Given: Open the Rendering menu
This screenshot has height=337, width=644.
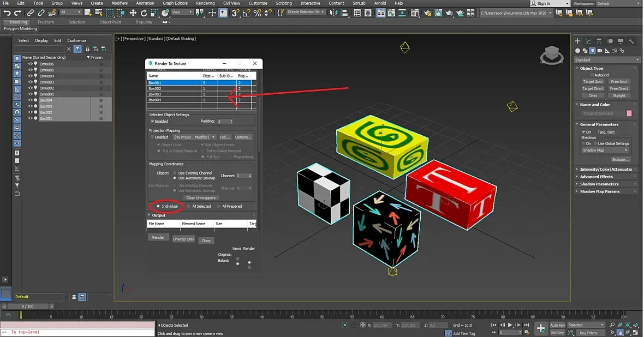Looking at the screenshot, I should tap(205, 3).
